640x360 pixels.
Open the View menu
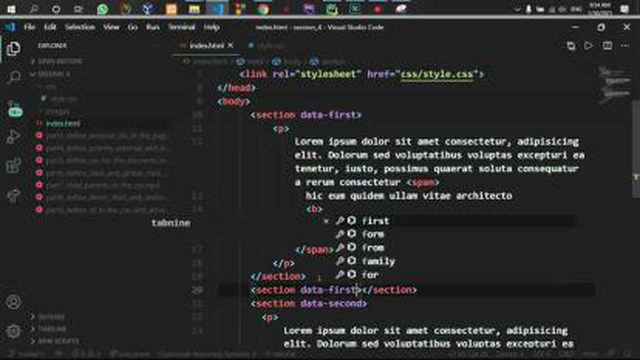pos(111,27)
